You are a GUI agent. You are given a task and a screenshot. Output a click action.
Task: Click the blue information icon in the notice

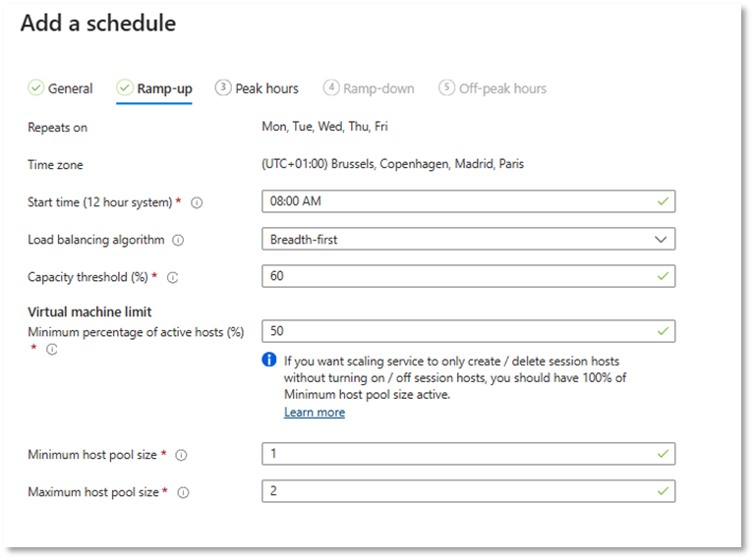269,361
